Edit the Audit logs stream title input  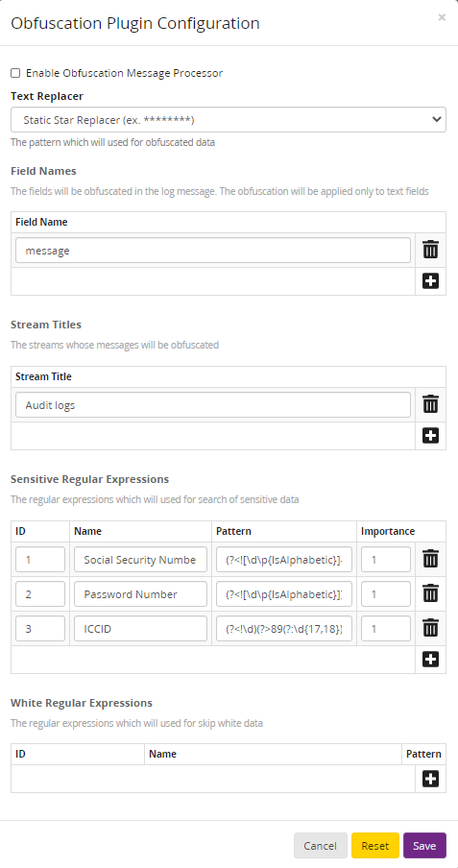(213, 404)
